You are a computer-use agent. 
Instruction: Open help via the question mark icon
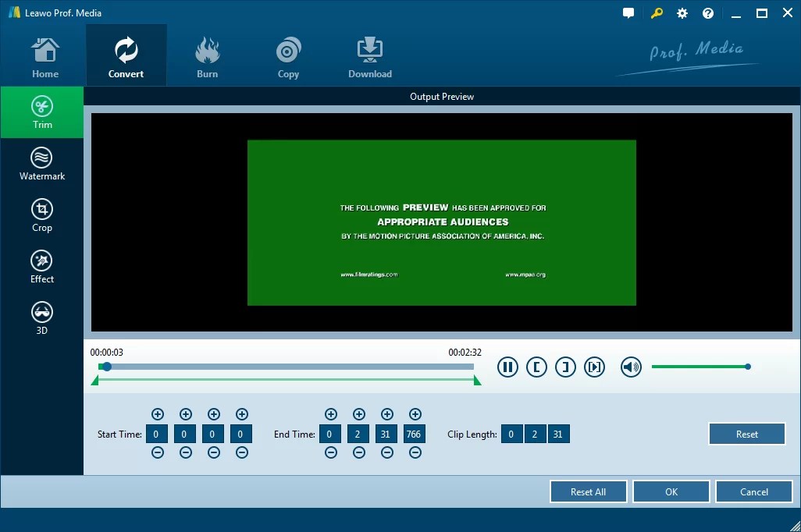(708, 13)
